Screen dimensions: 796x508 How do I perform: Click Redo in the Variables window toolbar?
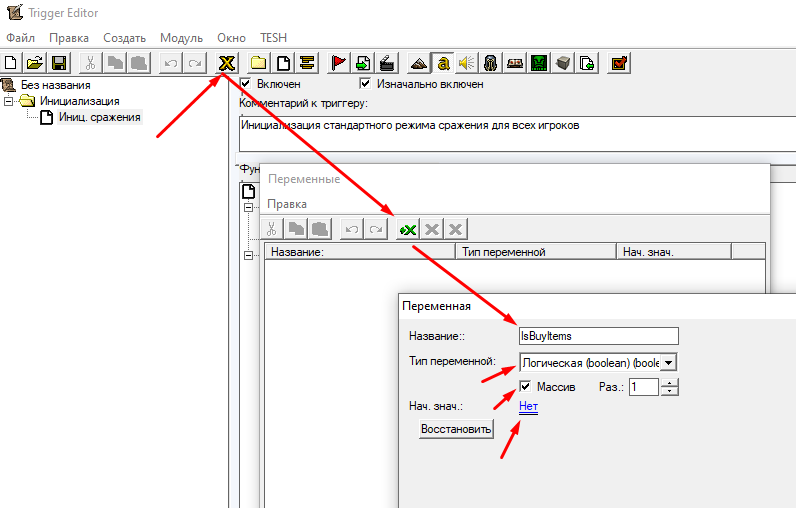coord(376,229)
